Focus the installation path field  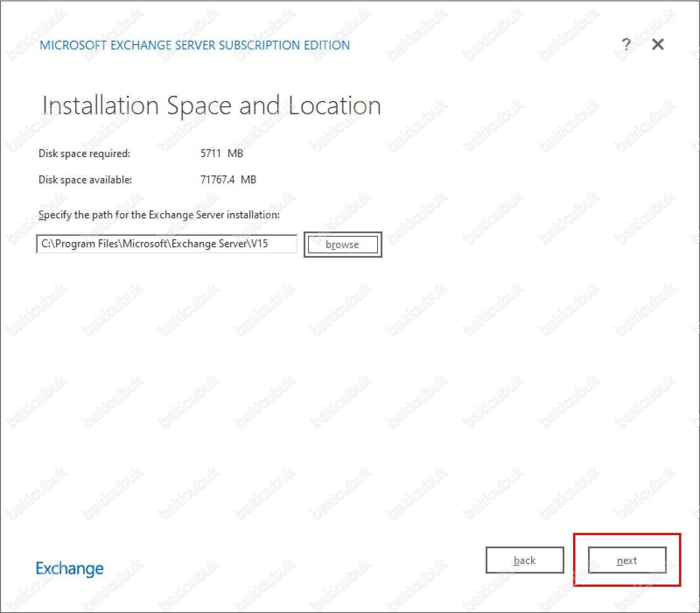click(167, 244)
